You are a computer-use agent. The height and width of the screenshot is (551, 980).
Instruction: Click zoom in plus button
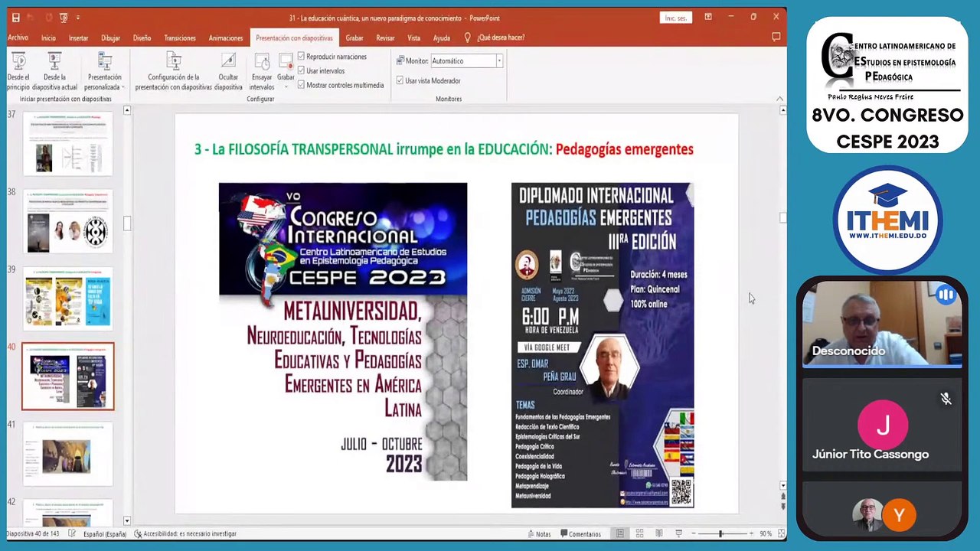[751, 533]
